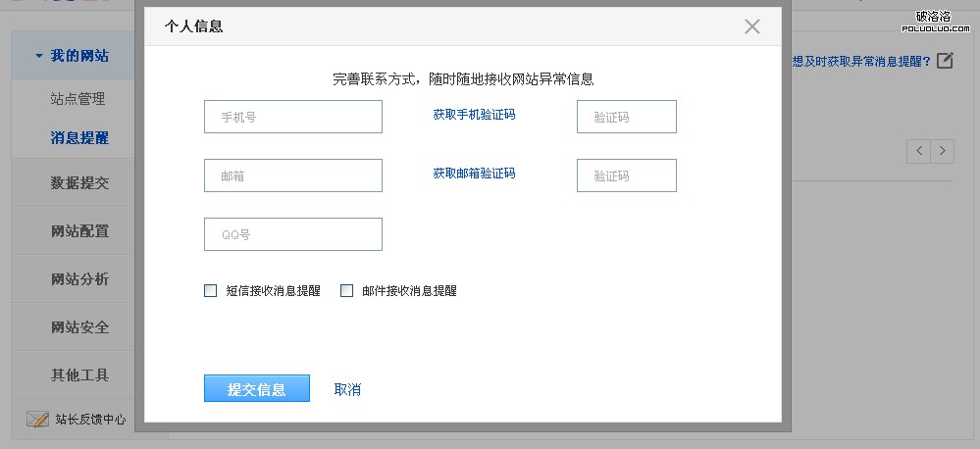Click the 手机号 input field
The height and width of the screenshot is (449, 980).
click(x=292, y=117)
